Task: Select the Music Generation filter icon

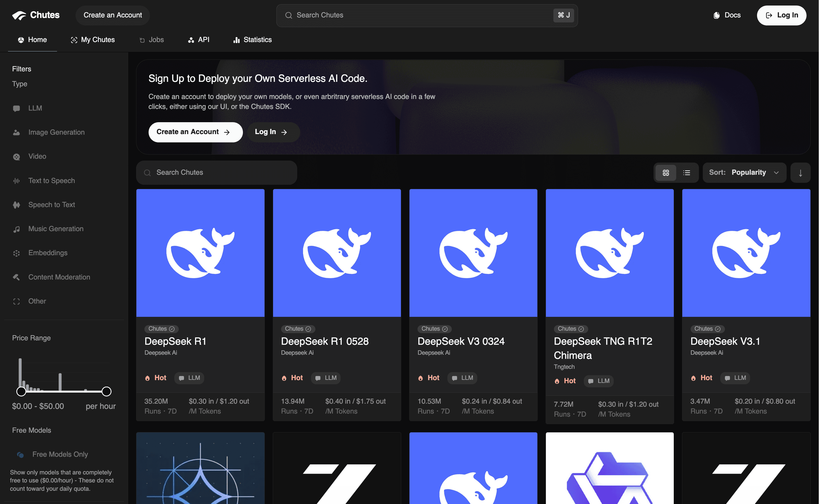Action: (16, 229)
